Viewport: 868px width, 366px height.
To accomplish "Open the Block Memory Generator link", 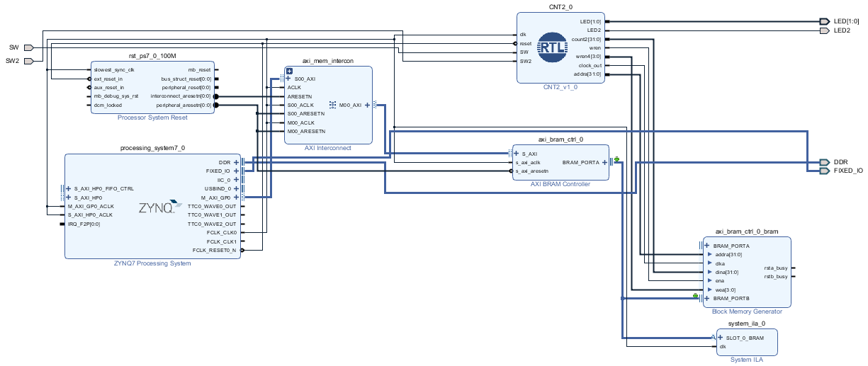I will [747, 311].
